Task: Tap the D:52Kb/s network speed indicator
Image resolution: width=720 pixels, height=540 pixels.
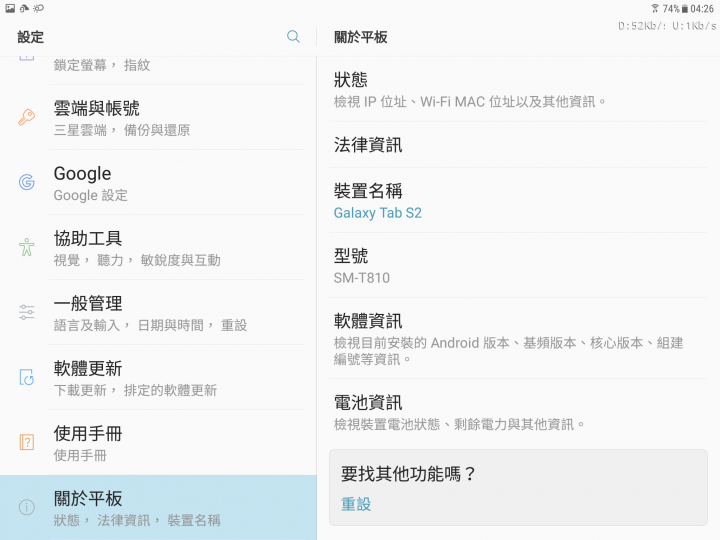Action: pyautogui.click(x=642, y=26)
